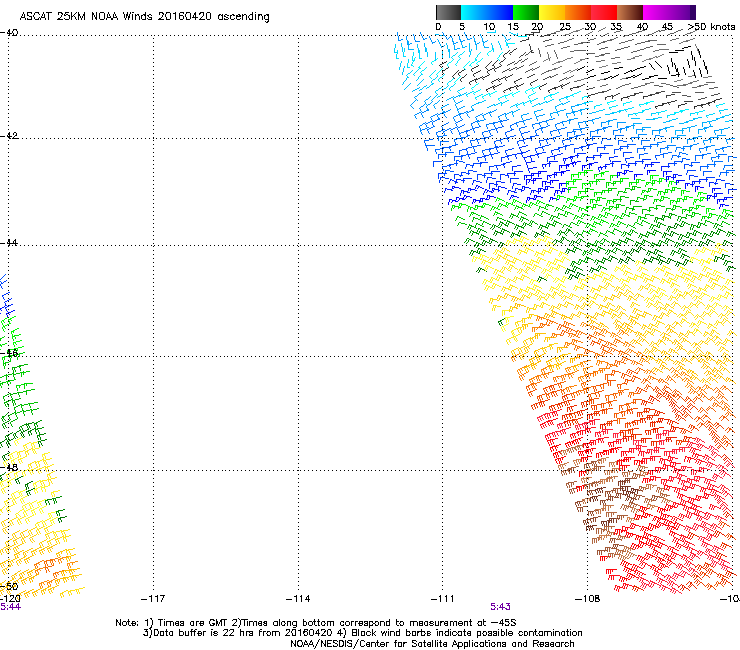Viewport: 740px width, 650px height.
Task: Click the '-44' latitude axis label
Action: pos(9,243)
